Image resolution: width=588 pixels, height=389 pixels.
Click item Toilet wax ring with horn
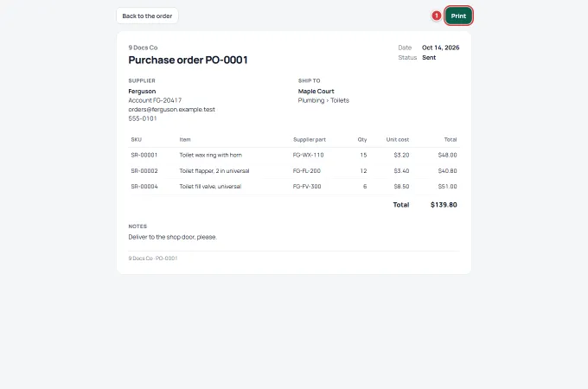(x=210, y=155)
